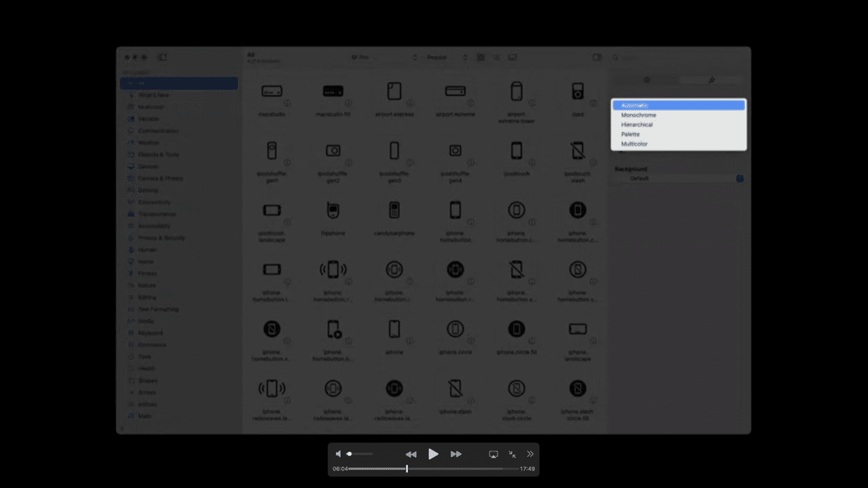Viewport: 868px width, 488px height.
Task: Open the Camera & Photos category
Action: 179,178
